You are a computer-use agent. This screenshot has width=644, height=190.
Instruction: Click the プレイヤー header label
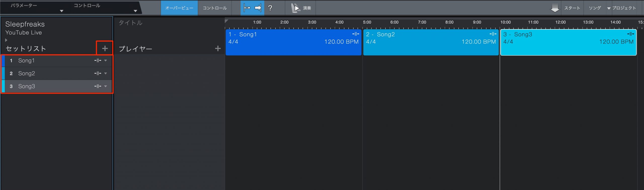pos(135,49)
